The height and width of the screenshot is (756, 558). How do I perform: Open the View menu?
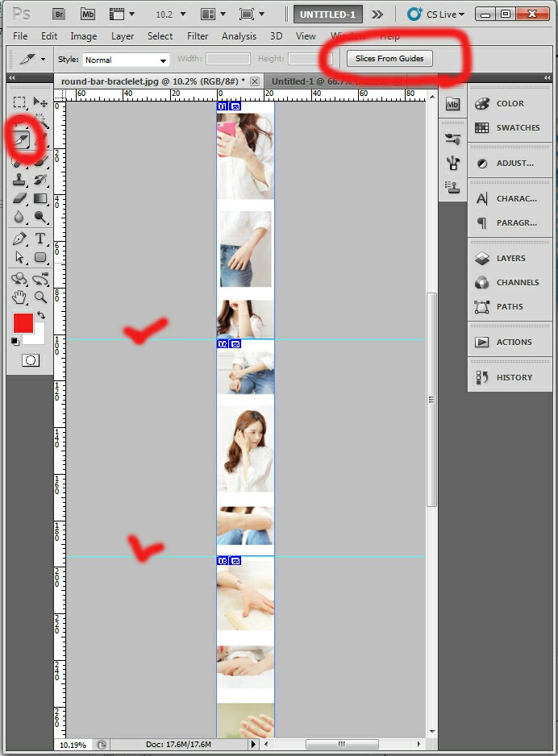(x=306, y=36)
